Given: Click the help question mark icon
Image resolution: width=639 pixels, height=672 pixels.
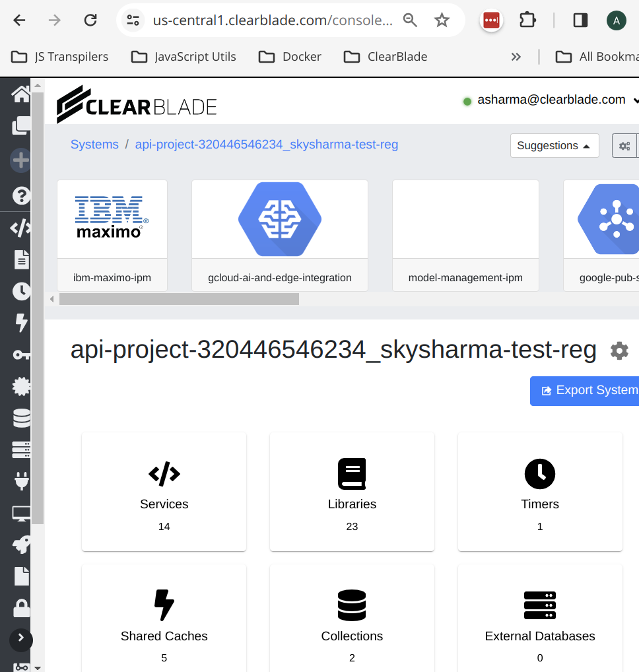Looking at the screenshot, I should click(20, 195).
